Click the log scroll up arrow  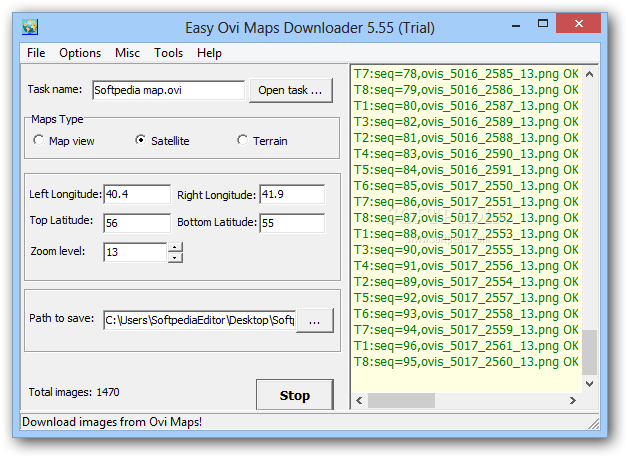(590, 74)
